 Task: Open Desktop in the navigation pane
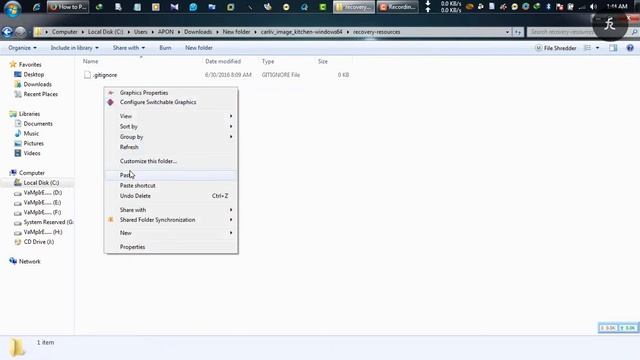[33, 74]
